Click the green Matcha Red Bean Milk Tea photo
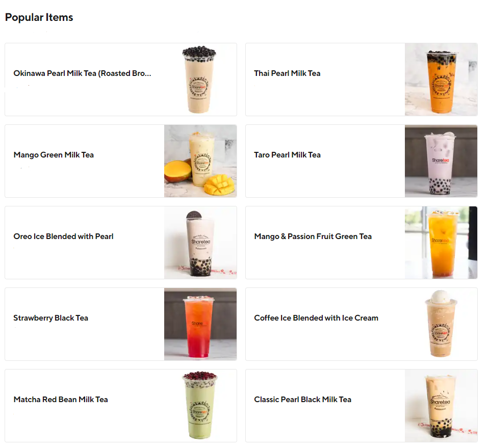Screen dimensions: 489x448 [x=200, y=406]
